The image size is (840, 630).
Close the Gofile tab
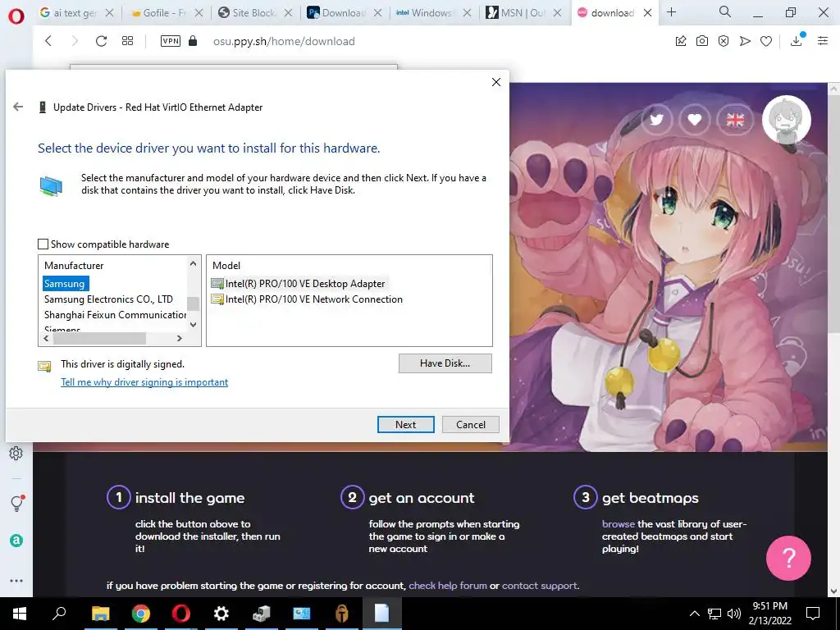tap(199, 13)
